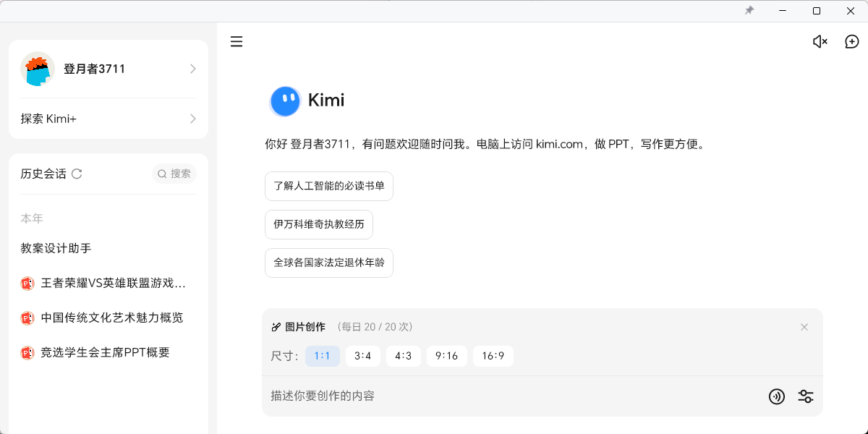Start a new chat with the plus bubble icon
The image size is (868, 434).
point(851,41)
